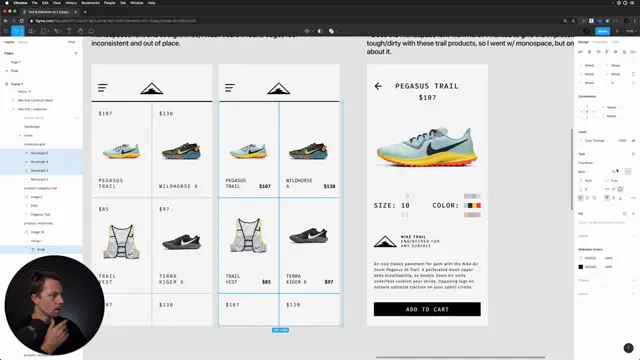Switch to the Assets tab

tap(23, 42)
